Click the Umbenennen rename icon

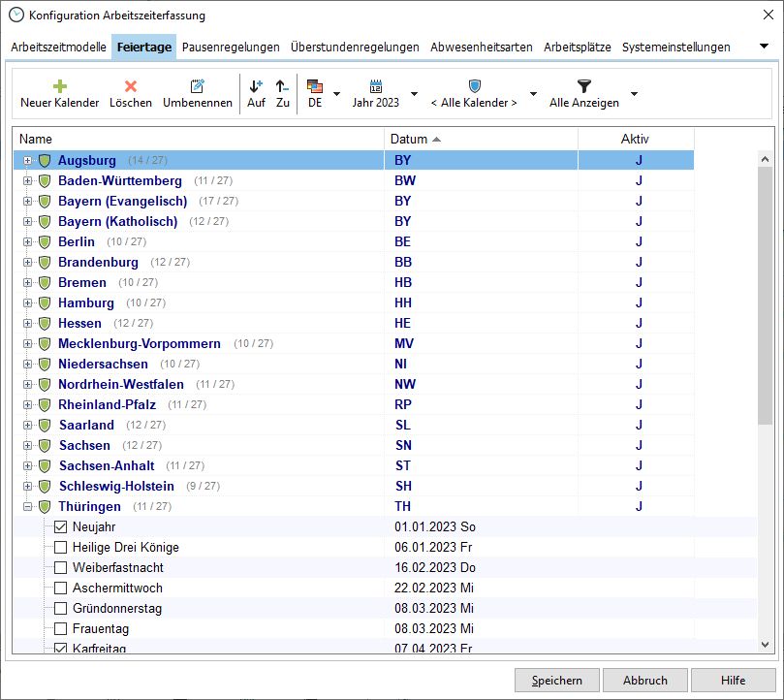198,86
